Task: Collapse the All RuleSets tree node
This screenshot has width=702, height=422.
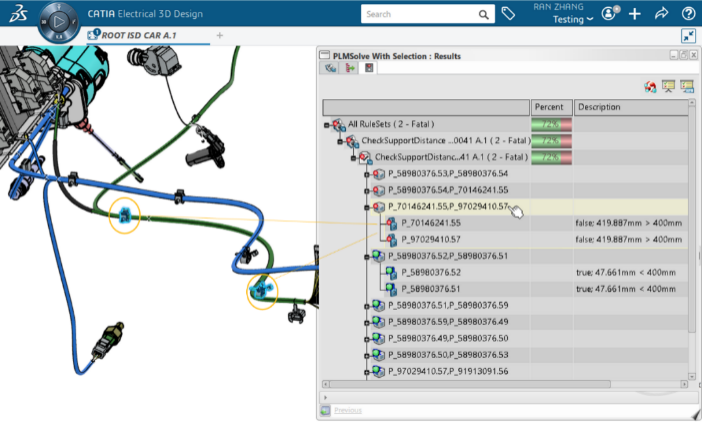Action: (328, 124)
